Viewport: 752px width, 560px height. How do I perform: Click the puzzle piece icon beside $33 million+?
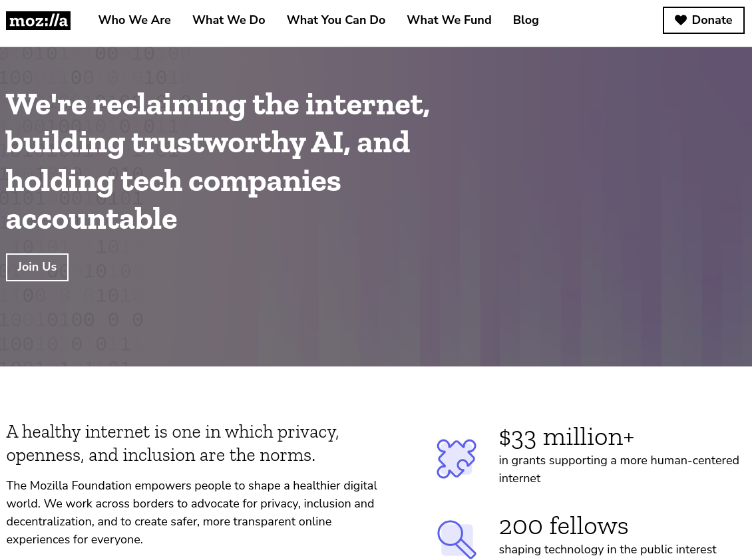(x=456, y=459)
